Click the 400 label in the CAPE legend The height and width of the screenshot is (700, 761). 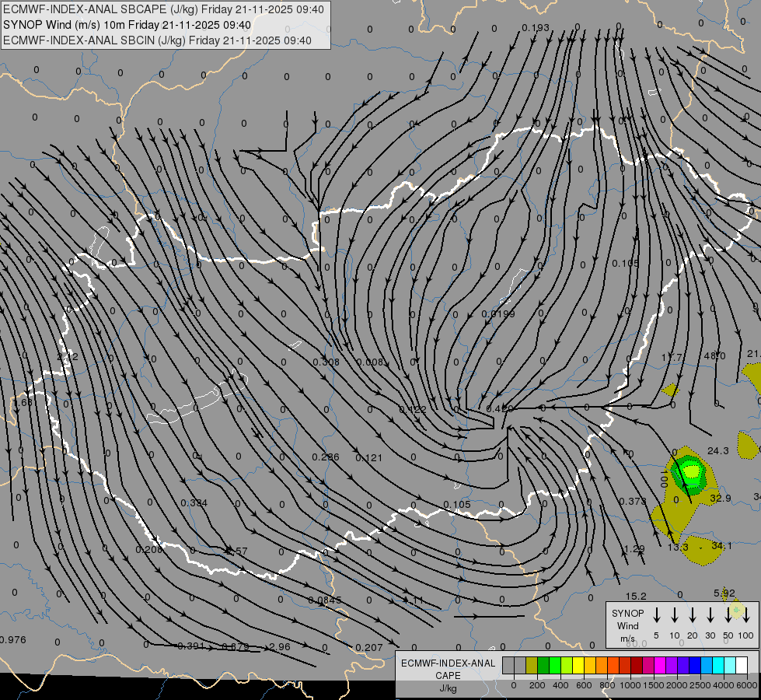[x=560, y=685]
